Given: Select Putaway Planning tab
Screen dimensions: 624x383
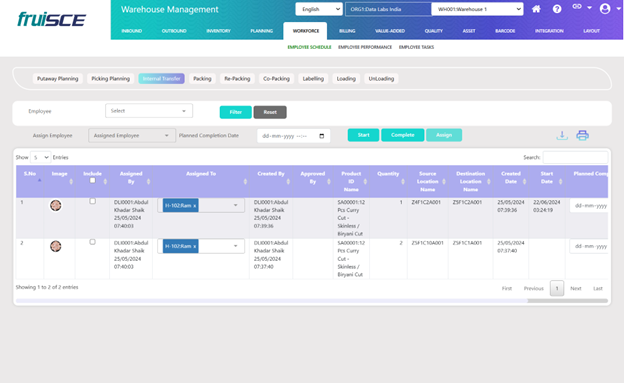Looking at the screenshot, I should (x=58, y=79).
